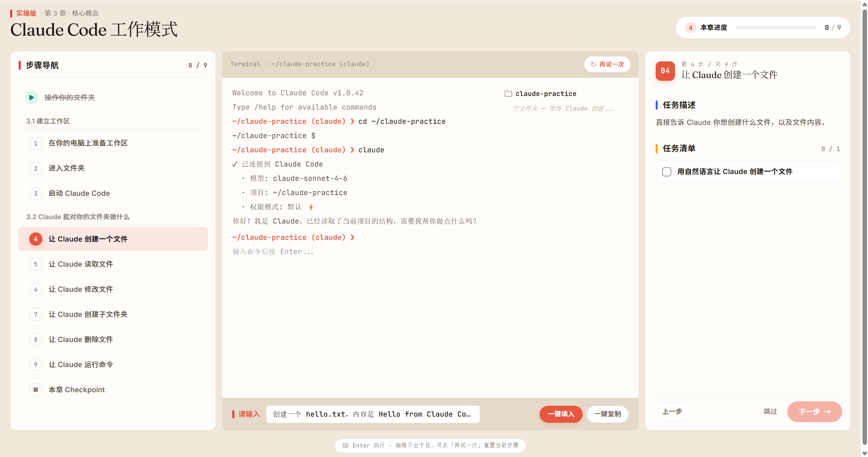This screenshot has width=868, height=457.
Task: Click the step 1 number circle
Action: (36, 143)
